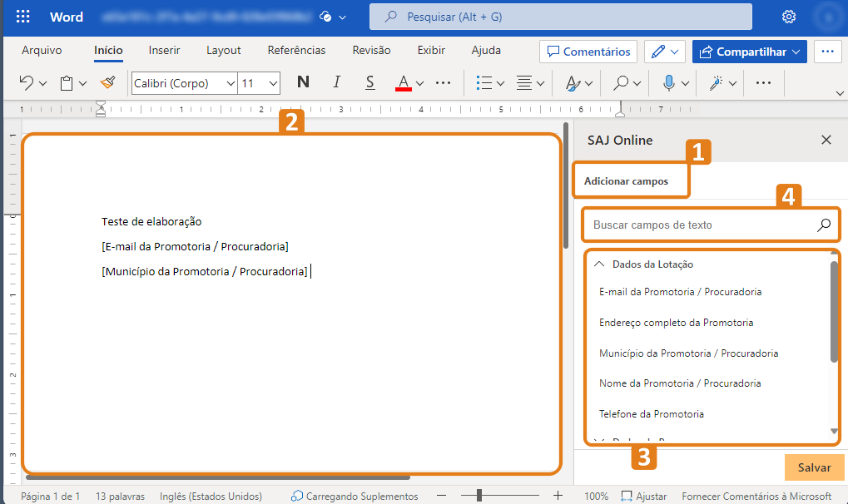
Task: Toggle underline formatting (S)
Action: (x=369, y=82)
